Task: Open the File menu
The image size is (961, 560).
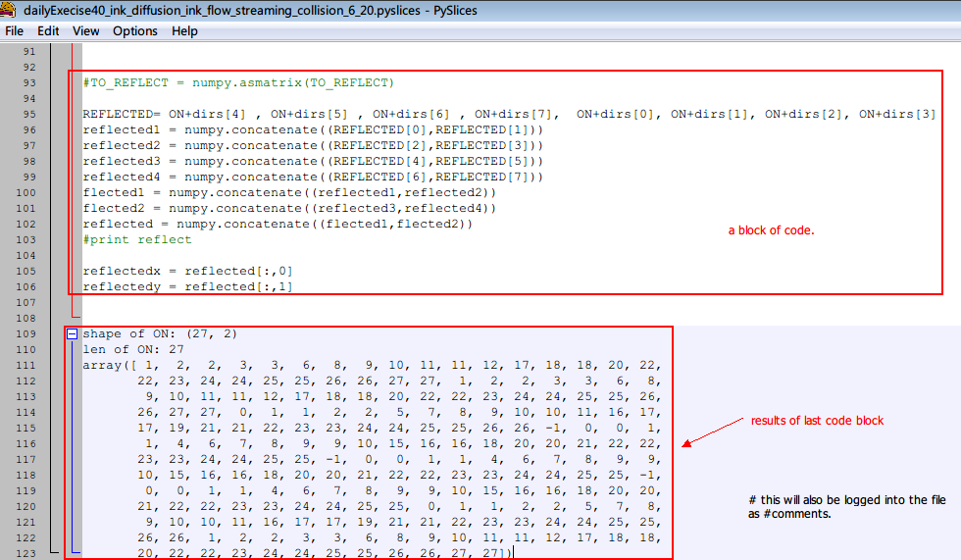Action: tap(14, 31)
